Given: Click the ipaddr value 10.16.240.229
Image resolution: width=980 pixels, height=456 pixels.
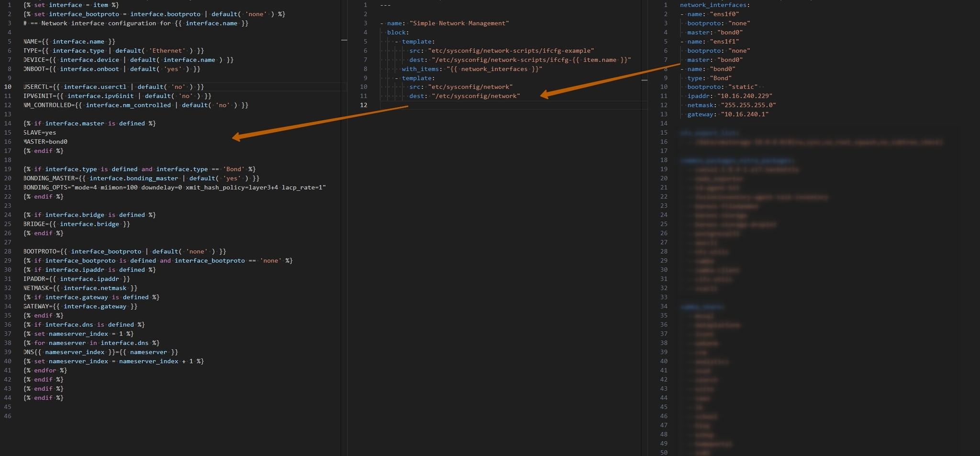Looking at the screenshot, I should (745, 96).
